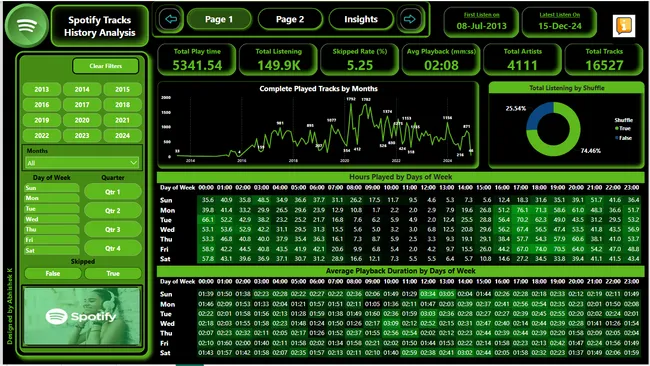Click the Total Play time card

197,60
